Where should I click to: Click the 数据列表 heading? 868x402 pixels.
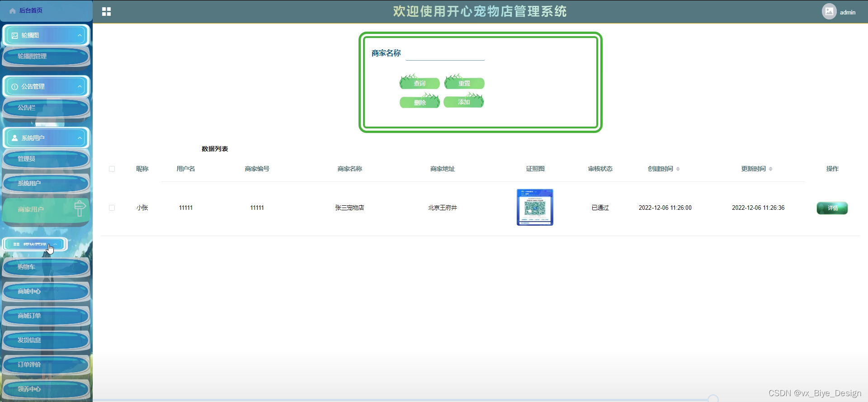(215, 149)
